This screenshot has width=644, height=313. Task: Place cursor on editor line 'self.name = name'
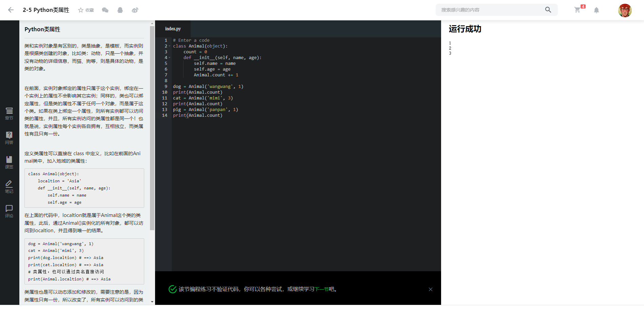215,63
